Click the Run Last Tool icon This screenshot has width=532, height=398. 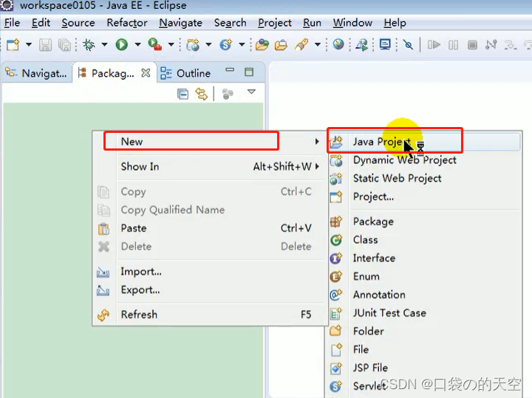coord(155,45)
